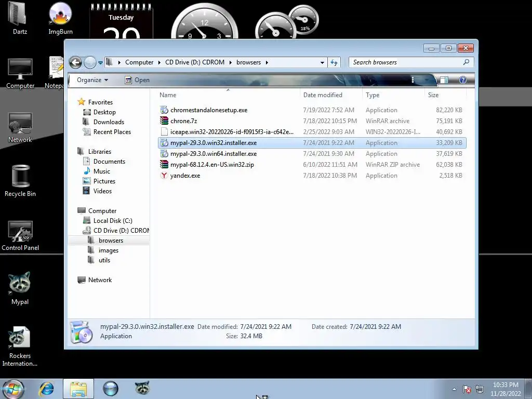The width and height of the screenshot is (532, 399).
Task: Open recent pages dropdown arrow
Action: click(100, 63)
